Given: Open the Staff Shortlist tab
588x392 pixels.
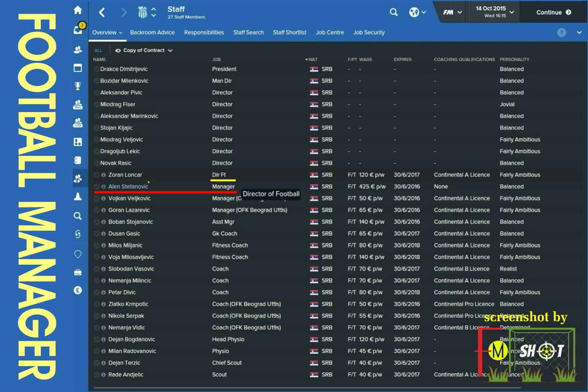Looking at the screenshot, I should (x=290, y=33).
